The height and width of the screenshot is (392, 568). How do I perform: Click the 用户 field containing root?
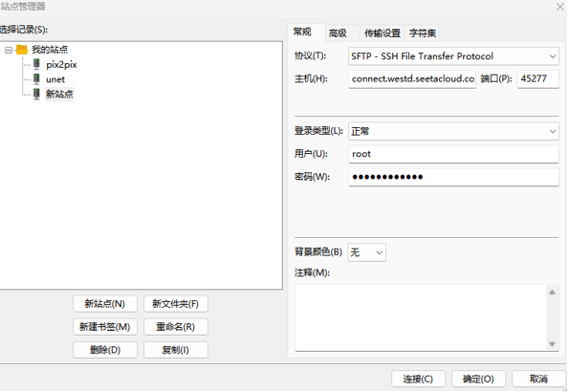(x=453, y=154)
